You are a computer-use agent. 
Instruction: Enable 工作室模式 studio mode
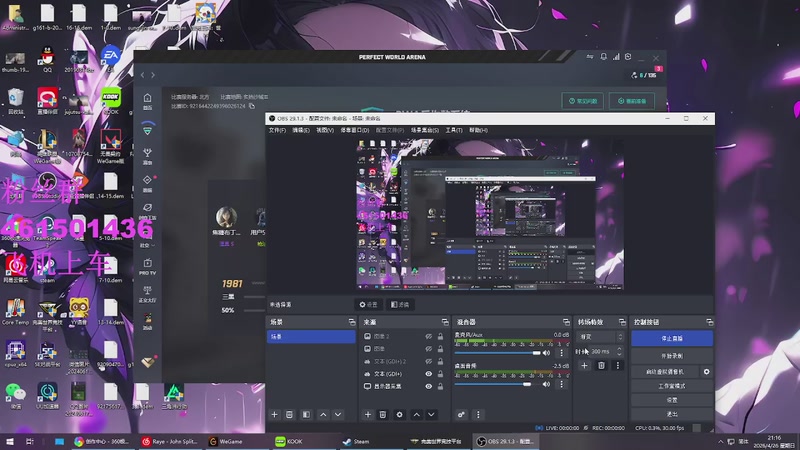(x=671, y=386)
